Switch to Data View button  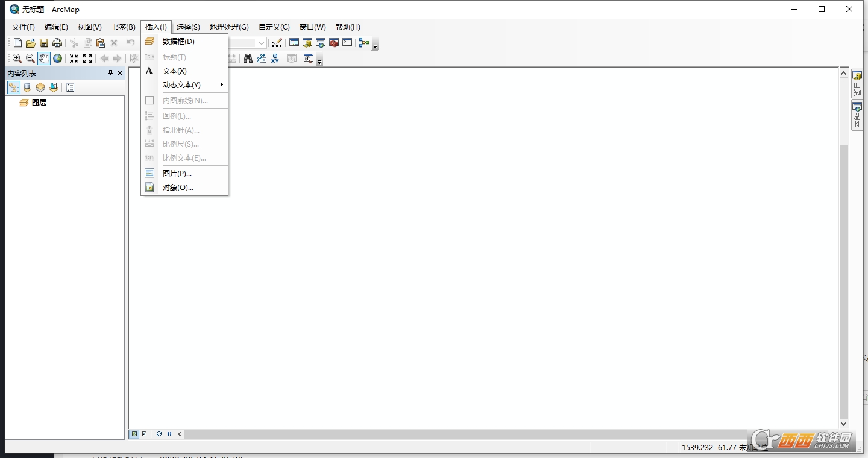(x=135, y=434)
